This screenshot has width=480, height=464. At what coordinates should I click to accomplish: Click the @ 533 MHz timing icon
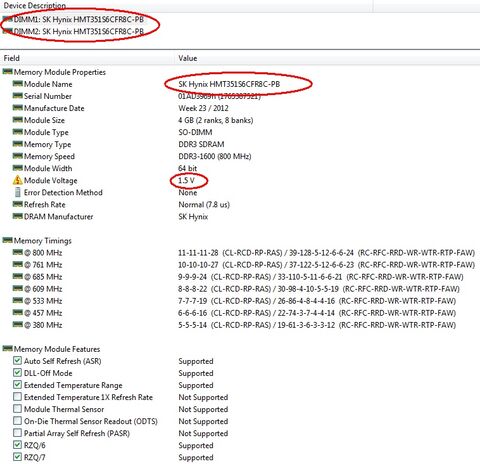(18, 300)
